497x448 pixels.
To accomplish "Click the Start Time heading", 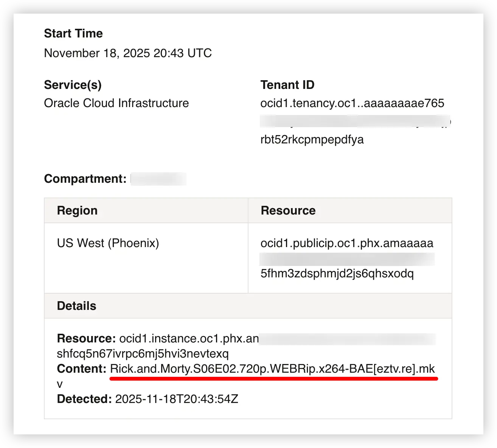I will tap(73, 33).
